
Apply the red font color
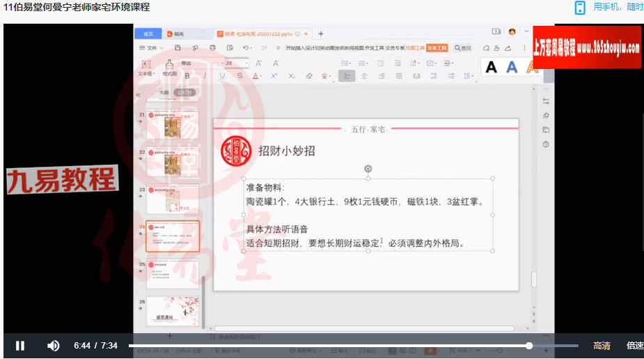[256, 76]
